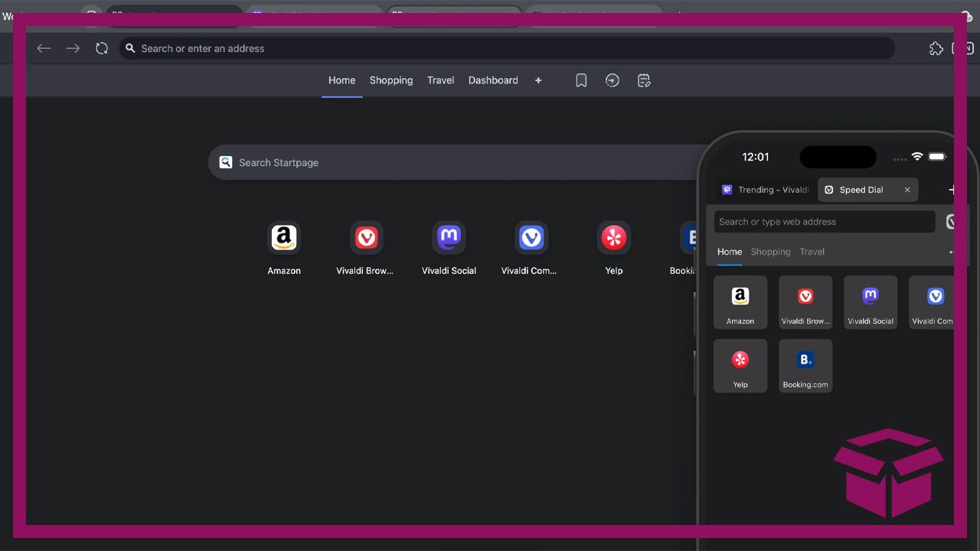This screenshot has height=551, width=980.
Task: Open Vivaldi Browser speed dial on desktop
Action: click(367, 238)
